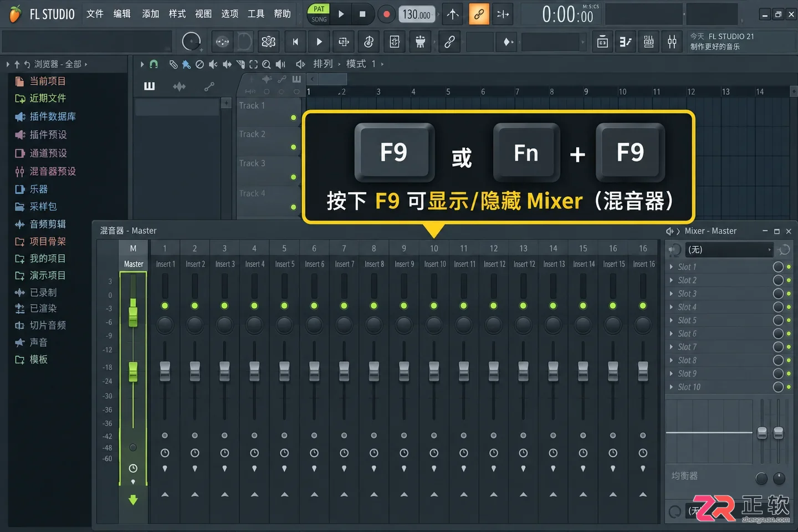Open the (无) input dropdown in Mixer panel
Screen dimensions: 798x532
coord(729,250)
